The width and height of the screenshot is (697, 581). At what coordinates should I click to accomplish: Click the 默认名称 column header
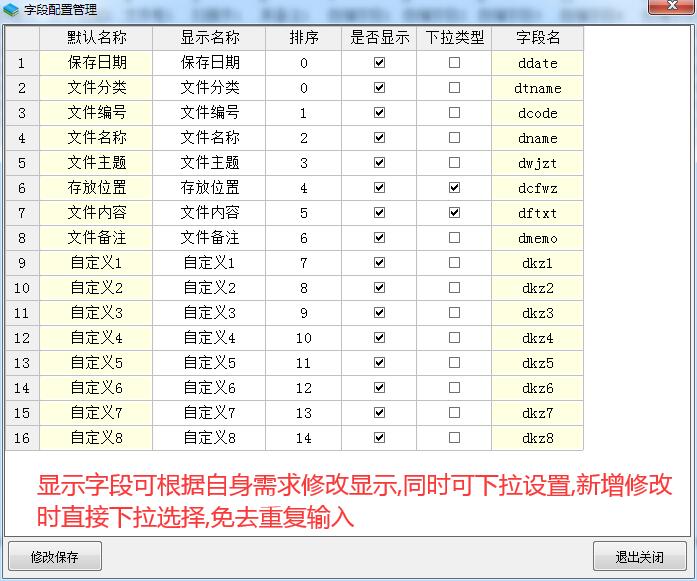click(x=96, y=38)
